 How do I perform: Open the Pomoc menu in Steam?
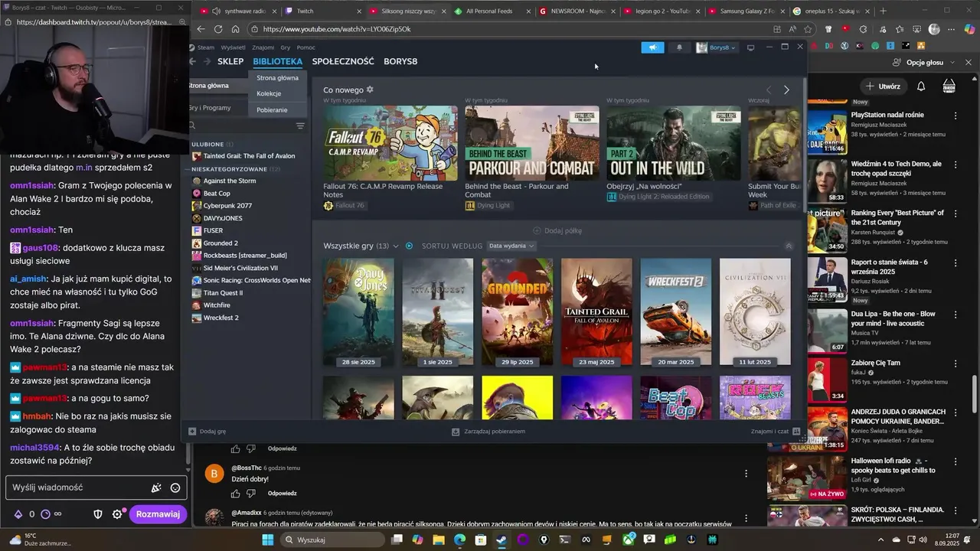coord(305,47)
